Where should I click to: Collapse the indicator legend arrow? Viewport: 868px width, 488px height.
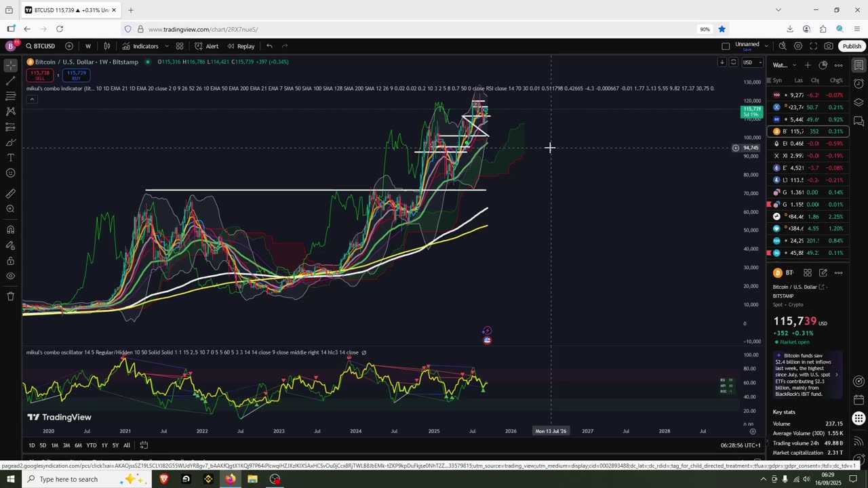click(x=31, y=99)
